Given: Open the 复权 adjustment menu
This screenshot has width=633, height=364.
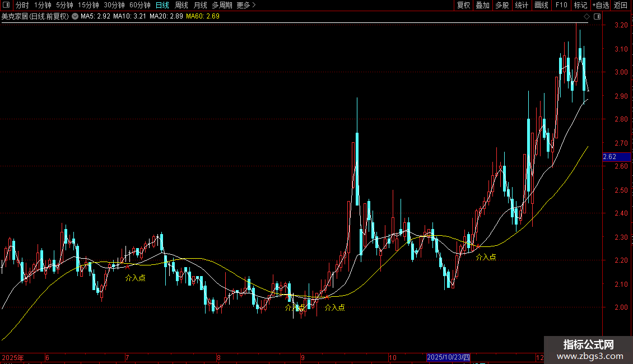Looking at the screenshot, I should click(463, 5).
